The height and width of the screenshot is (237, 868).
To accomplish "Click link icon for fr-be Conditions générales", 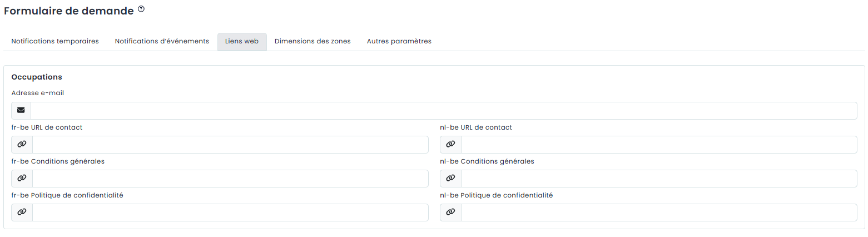I will pos(22,178).
